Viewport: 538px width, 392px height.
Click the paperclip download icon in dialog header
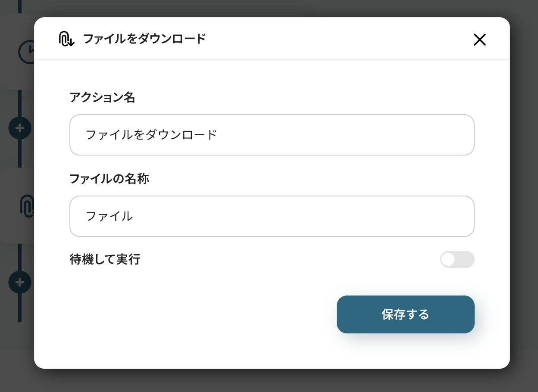pyautogui.click(x=66, y=39)
